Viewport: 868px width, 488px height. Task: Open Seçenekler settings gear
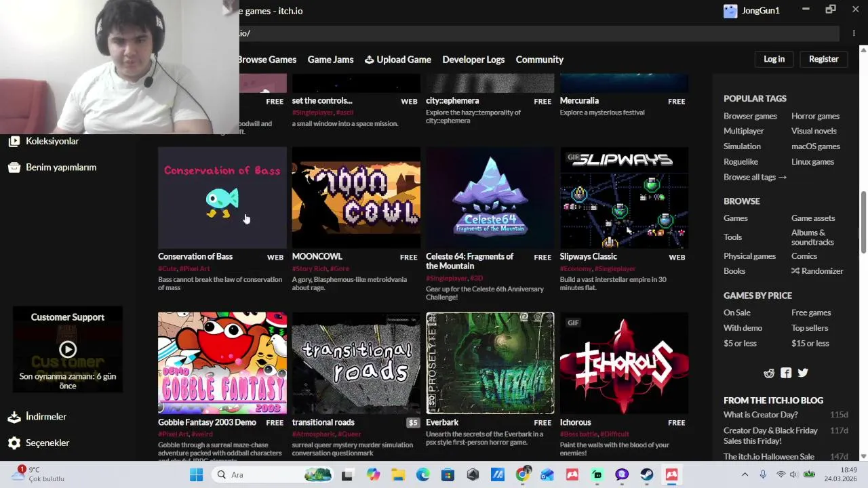(x=14, y=443)
